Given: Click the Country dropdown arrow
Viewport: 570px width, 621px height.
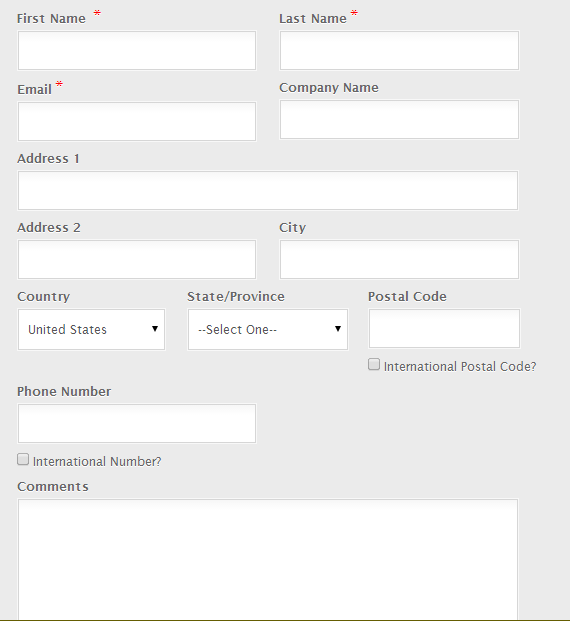Looking at the screenshot, I should [155, 329].
